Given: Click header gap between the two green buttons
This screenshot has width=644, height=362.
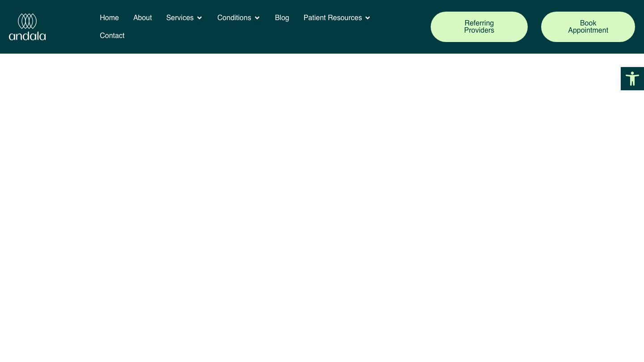Looking at the screenshot, I should click(534, 27).
